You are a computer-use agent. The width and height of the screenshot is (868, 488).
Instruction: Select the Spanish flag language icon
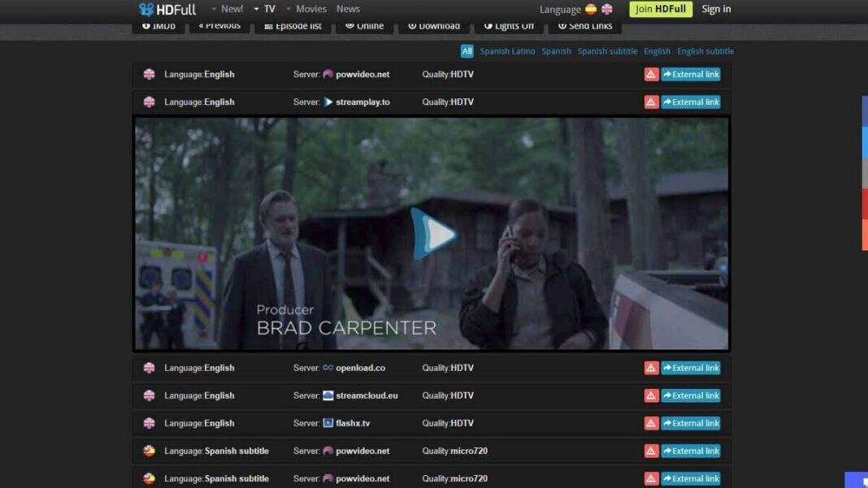click(x=591, y=10)
